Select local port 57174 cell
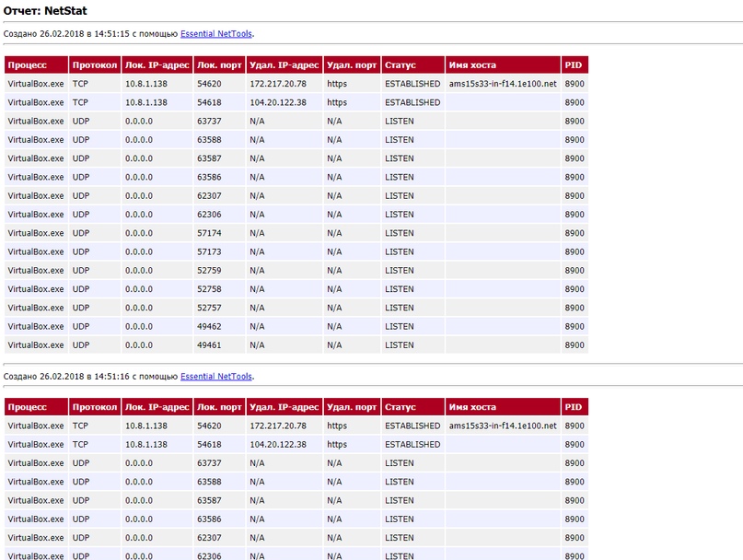 209,233
